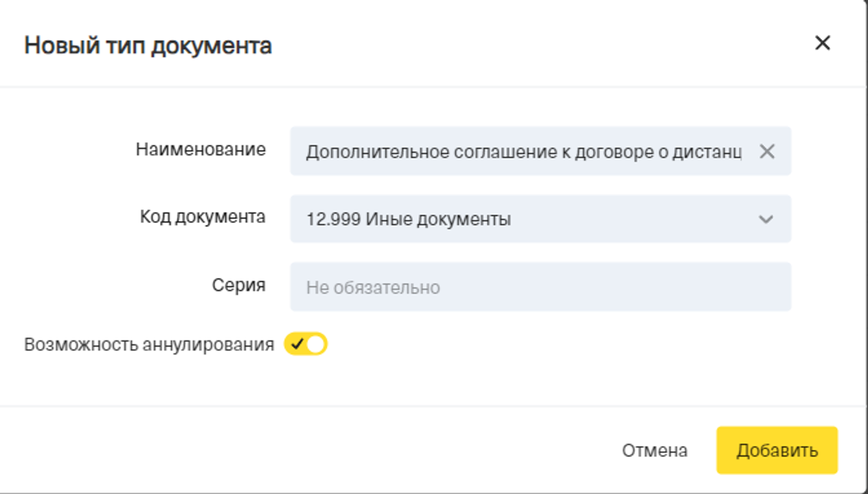Click the white knob of the annulment toggle
This screenshot has width=868, height=494.
coord(316,344)
